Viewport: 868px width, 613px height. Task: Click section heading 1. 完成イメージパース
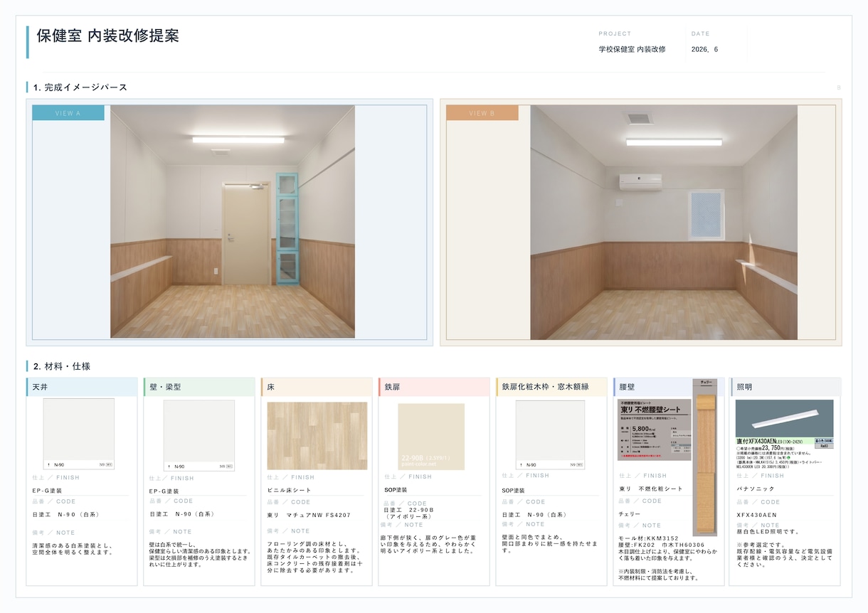(x=80, y=87)
